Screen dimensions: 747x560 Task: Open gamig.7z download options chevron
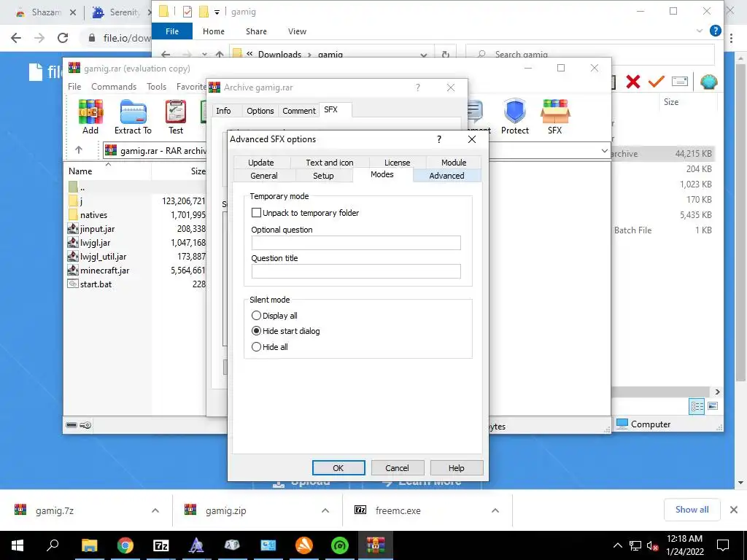click(x=155, y=510)
